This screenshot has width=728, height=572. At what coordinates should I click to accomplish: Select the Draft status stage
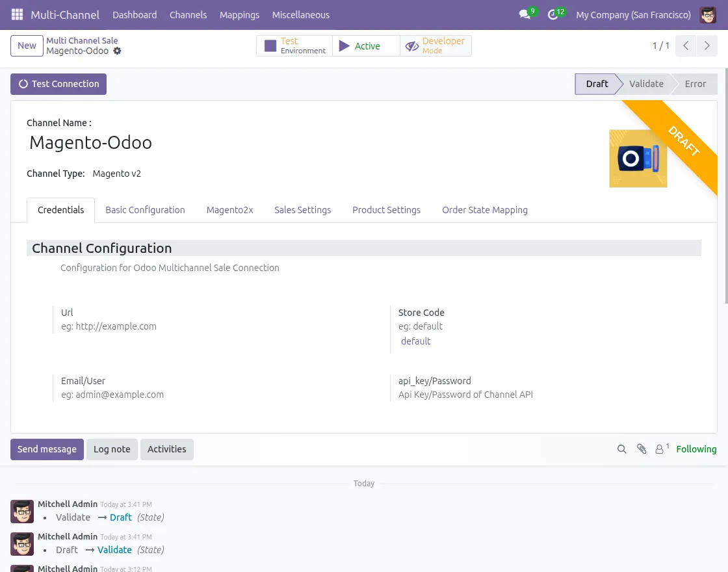click(x=597, y=84)
